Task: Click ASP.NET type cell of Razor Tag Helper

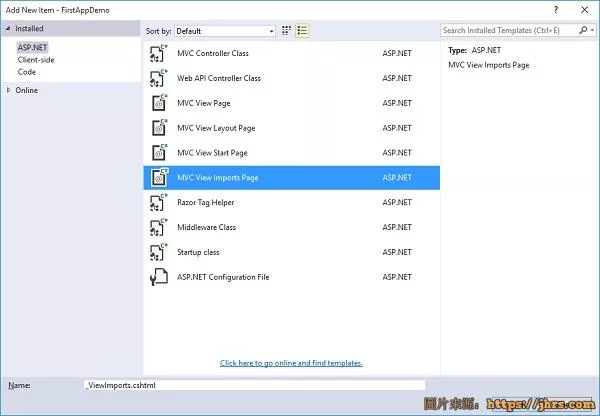Action: (397, 202)
